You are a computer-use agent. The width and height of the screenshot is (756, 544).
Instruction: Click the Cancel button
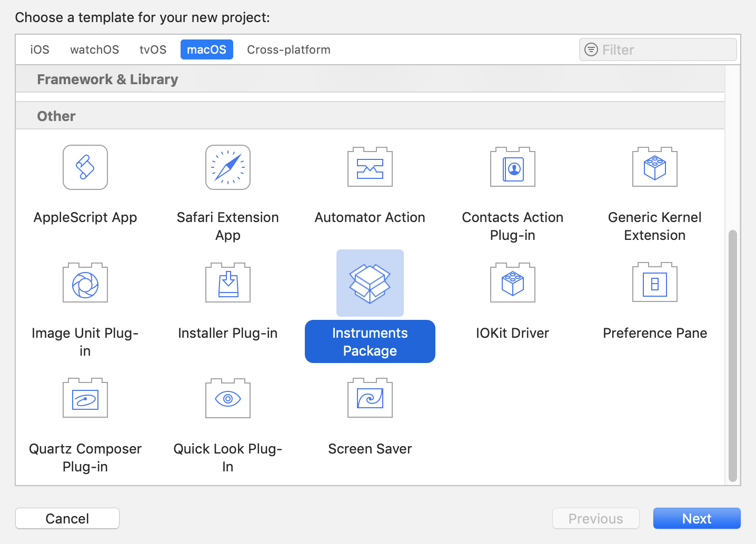tap(67, 518)
